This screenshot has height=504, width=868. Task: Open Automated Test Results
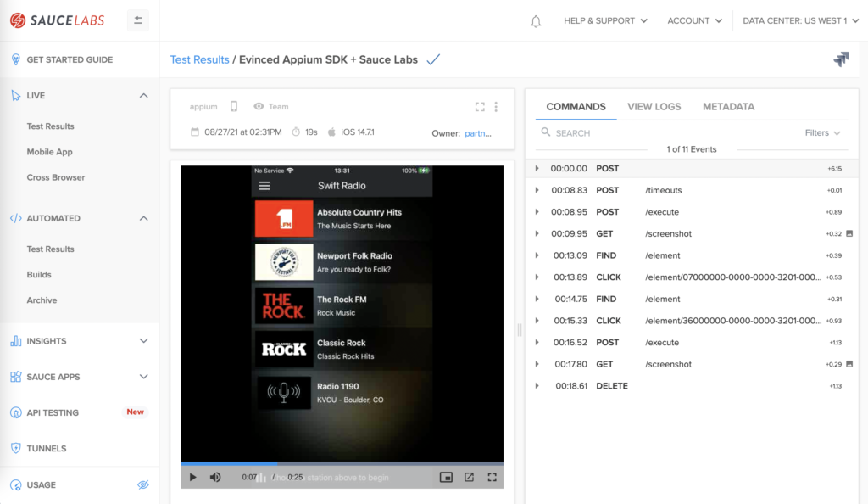coord(50,249)
